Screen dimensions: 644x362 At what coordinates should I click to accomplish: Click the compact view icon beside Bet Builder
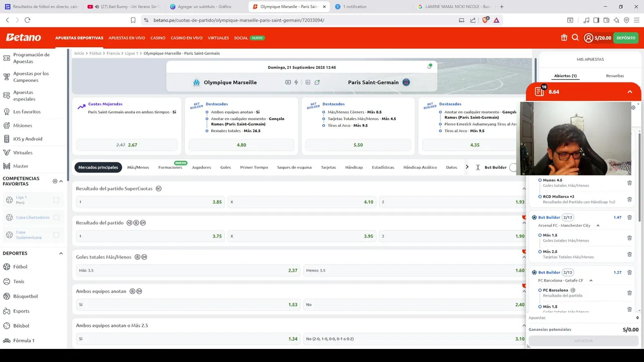(477, 167)
